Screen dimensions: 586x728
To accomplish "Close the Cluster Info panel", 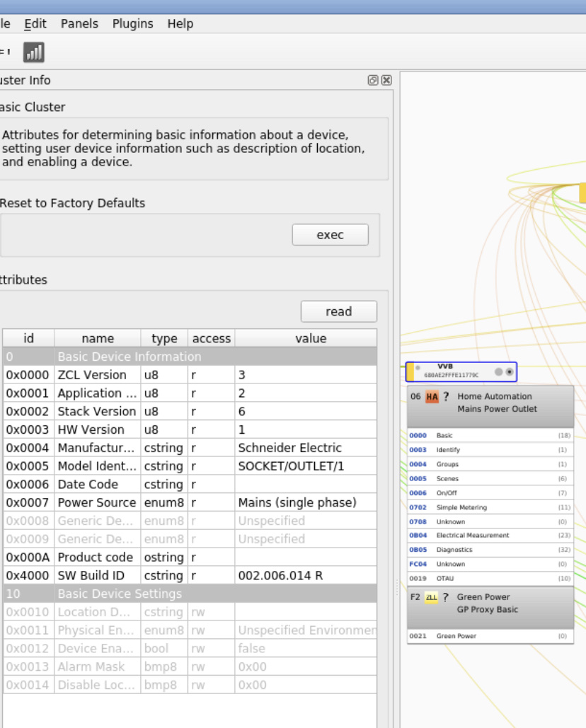I will point(386,81).
